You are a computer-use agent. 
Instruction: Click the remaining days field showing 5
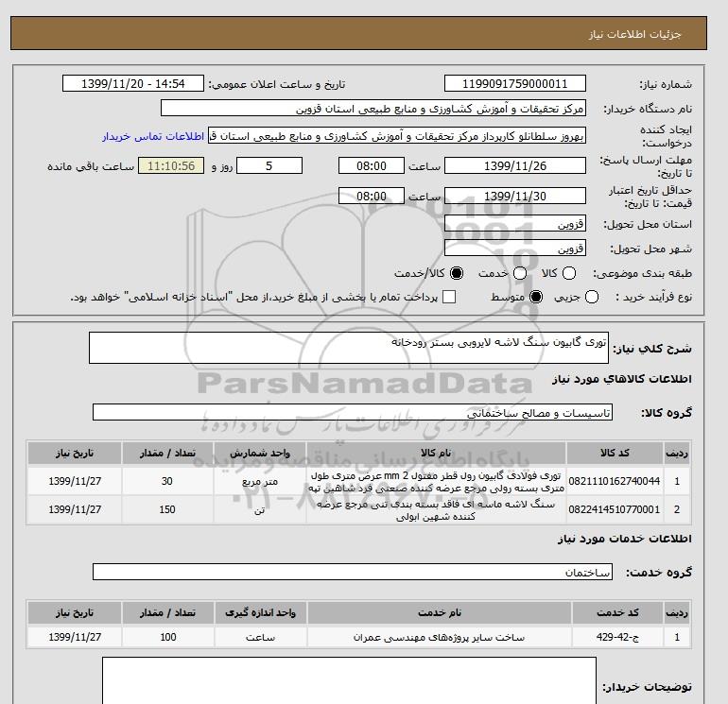point(269,165)
